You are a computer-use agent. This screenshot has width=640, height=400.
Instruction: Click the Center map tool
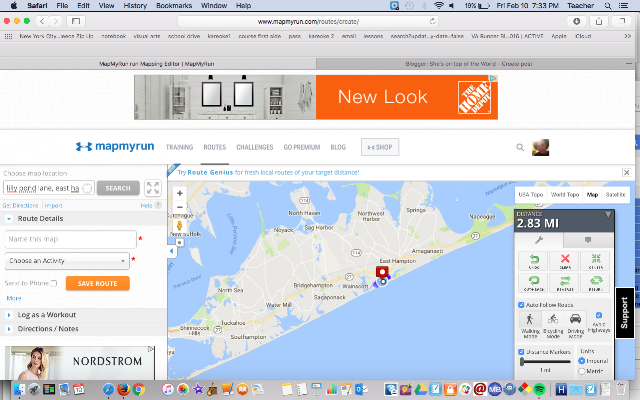596,261
